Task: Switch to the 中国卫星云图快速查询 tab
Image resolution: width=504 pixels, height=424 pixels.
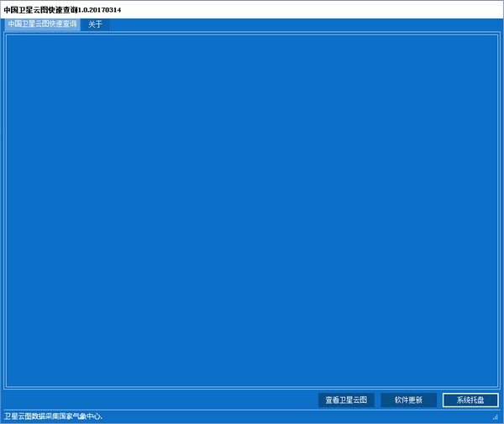Action: click(x=42, y=24)
